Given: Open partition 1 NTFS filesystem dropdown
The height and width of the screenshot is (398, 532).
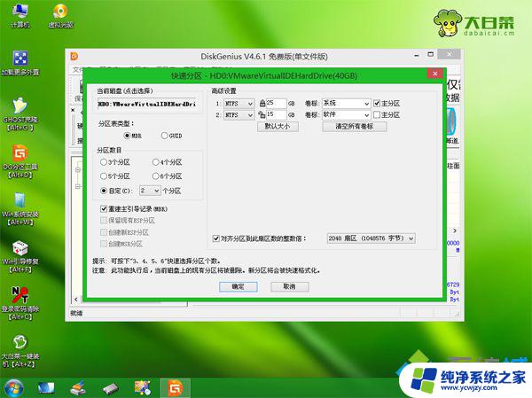Looking at the screenshot, I should click(x=239, y=104).
